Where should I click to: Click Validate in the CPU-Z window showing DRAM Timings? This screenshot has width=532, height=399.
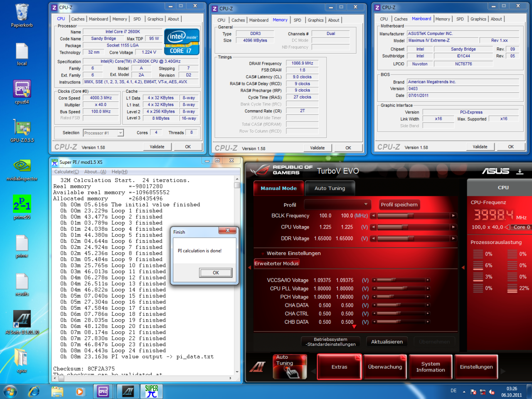[318, 148]
